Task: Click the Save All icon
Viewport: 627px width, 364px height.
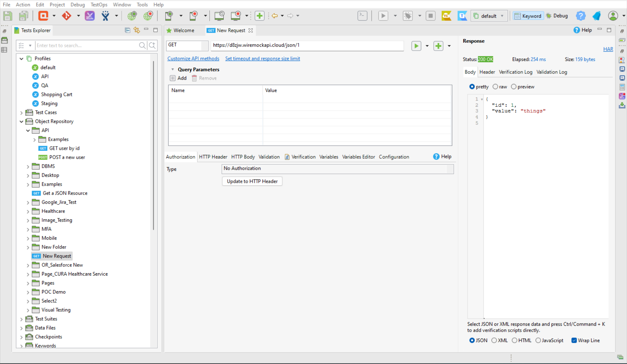Action: (24, 16)
